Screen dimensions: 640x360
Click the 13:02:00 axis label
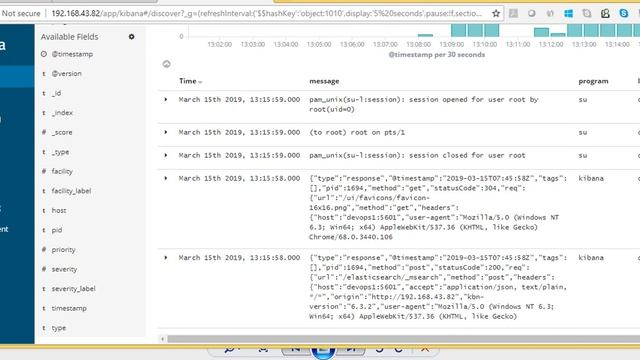click(220, 44)
